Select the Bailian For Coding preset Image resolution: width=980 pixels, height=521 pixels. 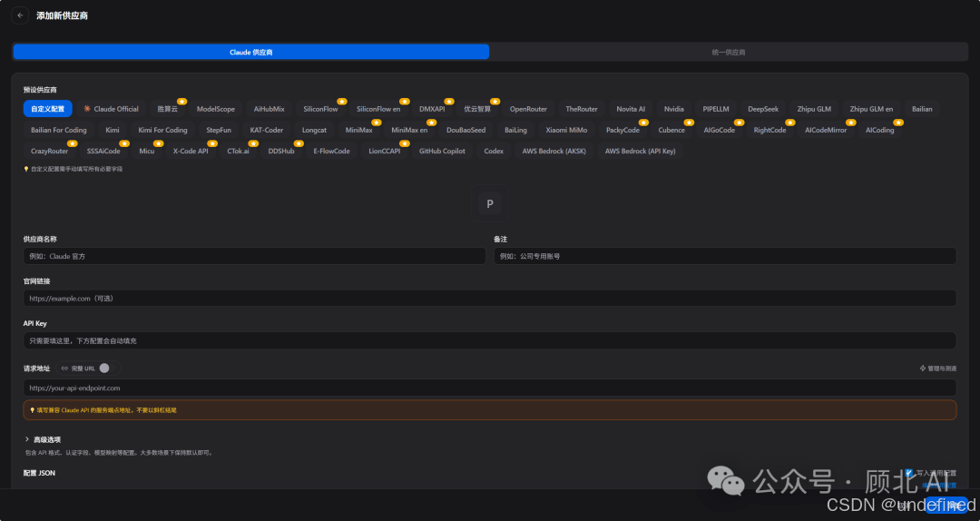(x=59, y=130)
